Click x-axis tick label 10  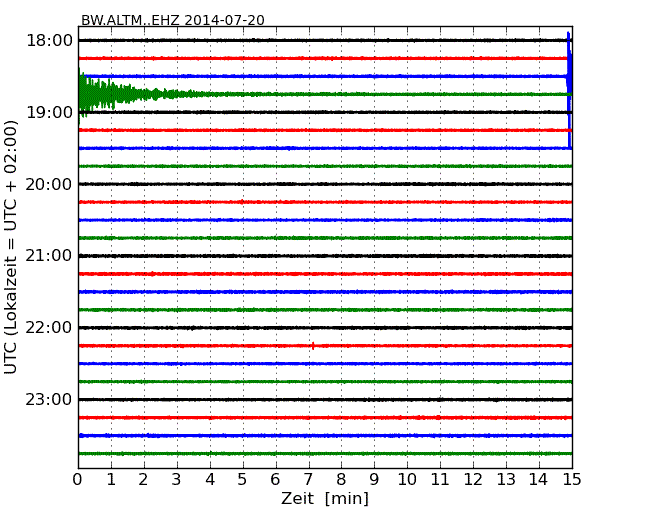click(x=407, y=479)
